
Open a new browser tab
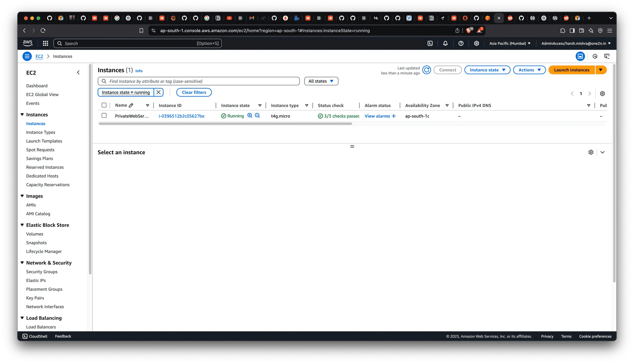point(589,18)
